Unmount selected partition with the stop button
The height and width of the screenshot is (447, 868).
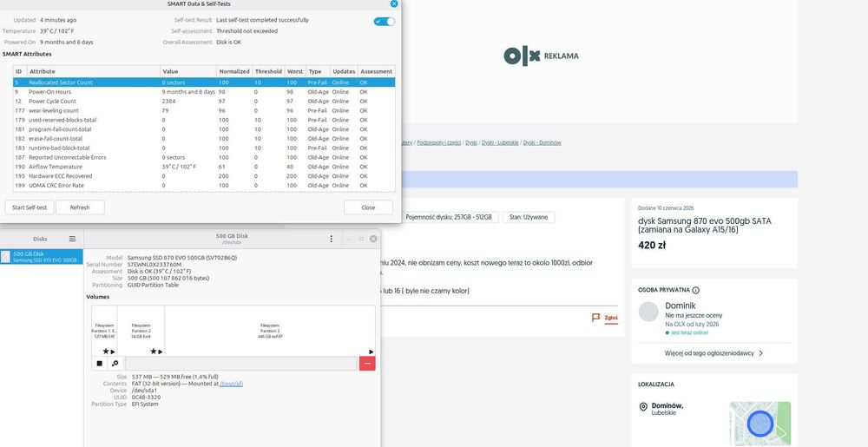coord(100,364)
